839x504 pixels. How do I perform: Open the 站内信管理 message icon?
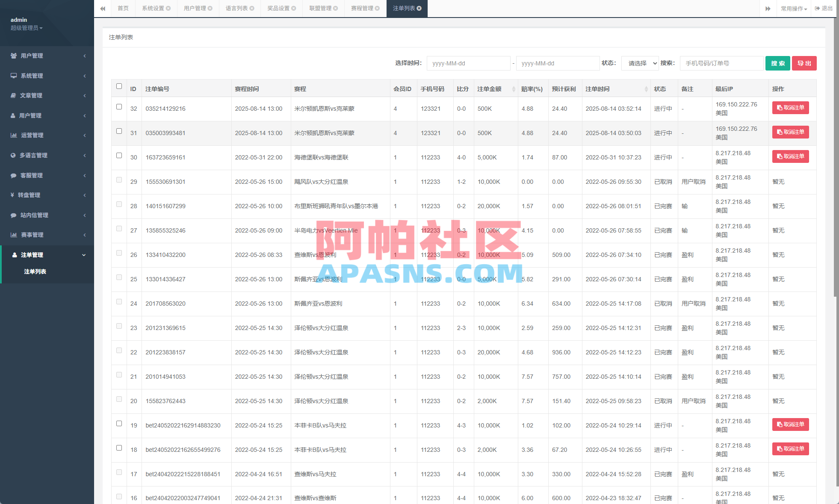coord(13,215)
